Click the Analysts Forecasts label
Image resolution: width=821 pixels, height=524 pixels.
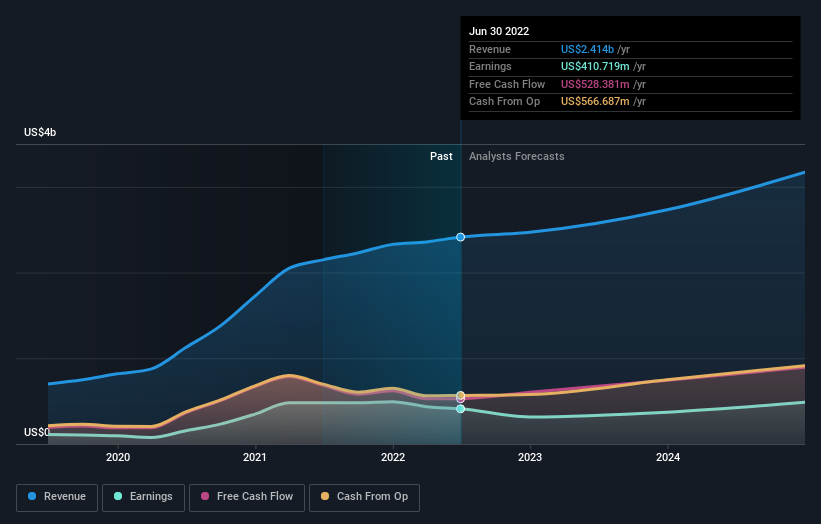517,156
